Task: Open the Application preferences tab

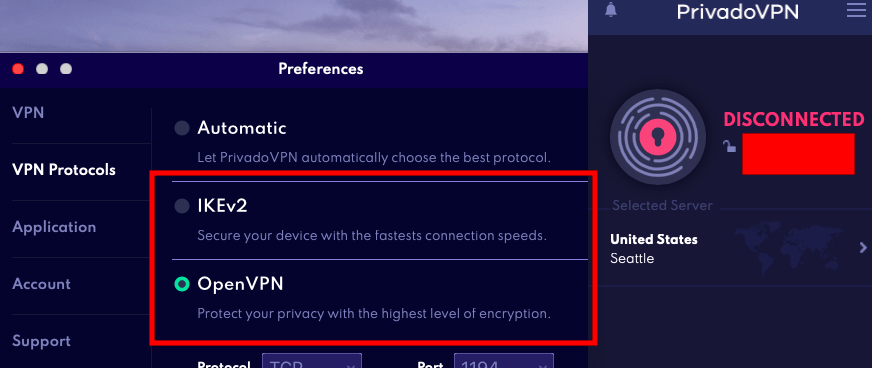Action: (x=54, y=227)
